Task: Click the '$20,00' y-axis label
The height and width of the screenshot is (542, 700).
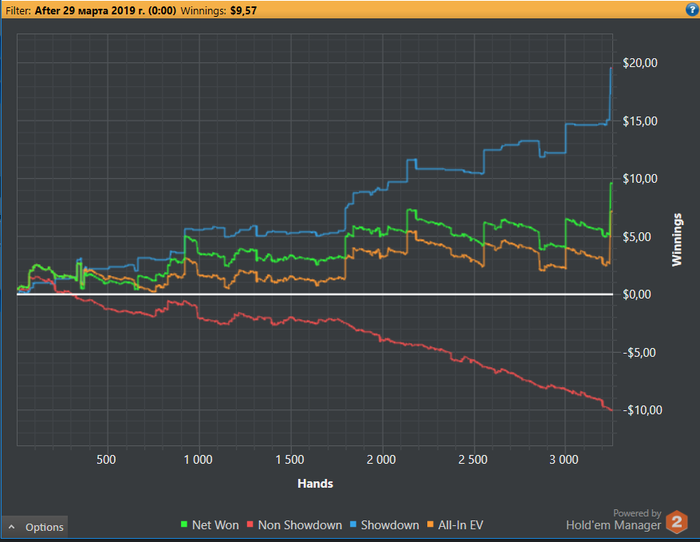Action: (640, 63)
